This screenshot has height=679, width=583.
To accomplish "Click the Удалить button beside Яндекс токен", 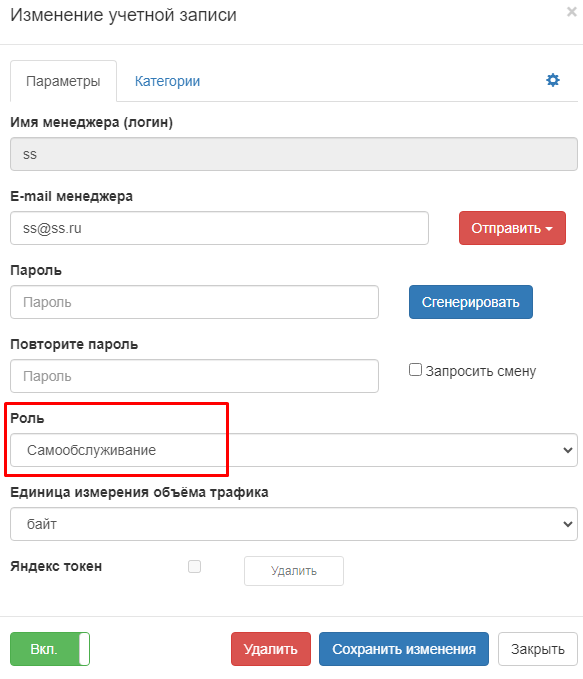I will coord(294,571).
